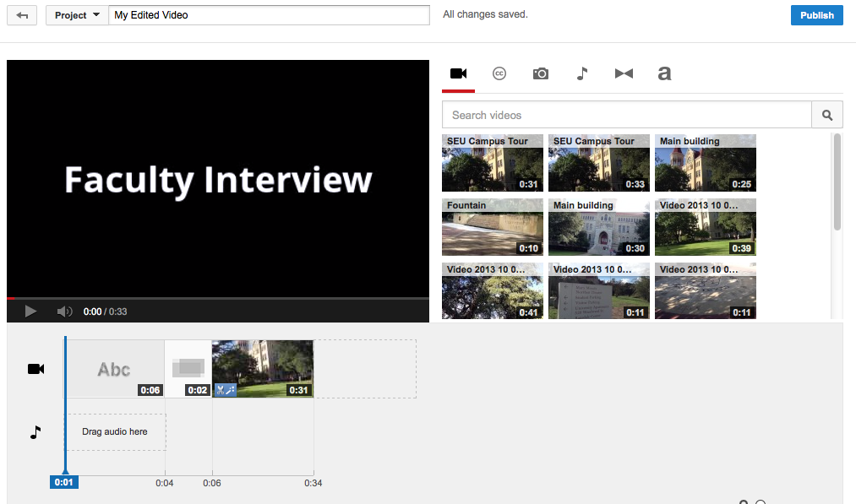Screen dimensions: 856x504
Task: Open the transitions bowtie tab
Action: (624, 73)
